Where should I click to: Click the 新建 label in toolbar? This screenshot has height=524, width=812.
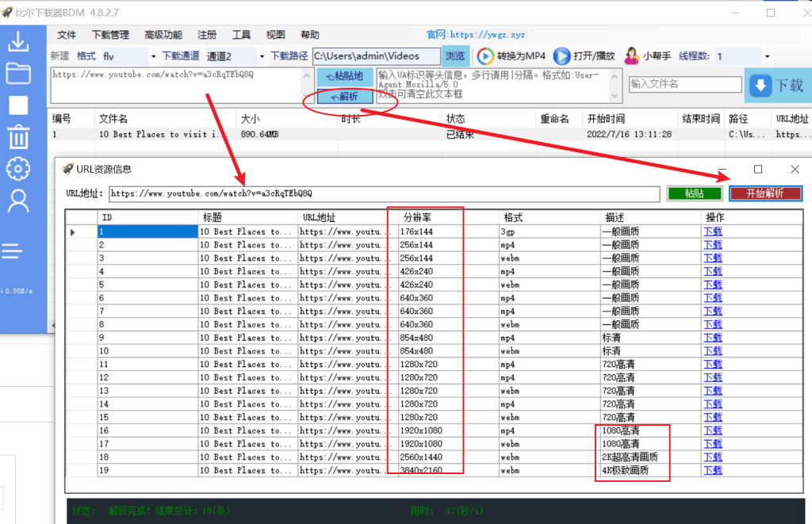pos(59,56)
